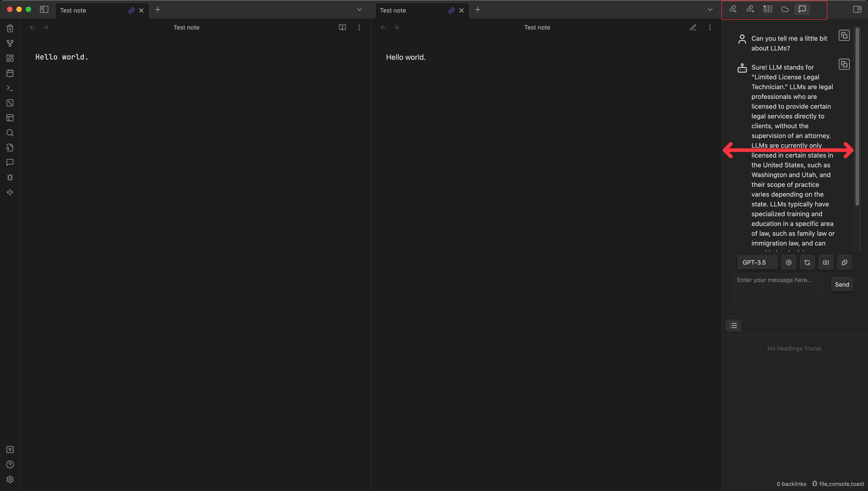Open the graph view from the left sidebar
Screen dimensions: 868x491
[10, 43]
